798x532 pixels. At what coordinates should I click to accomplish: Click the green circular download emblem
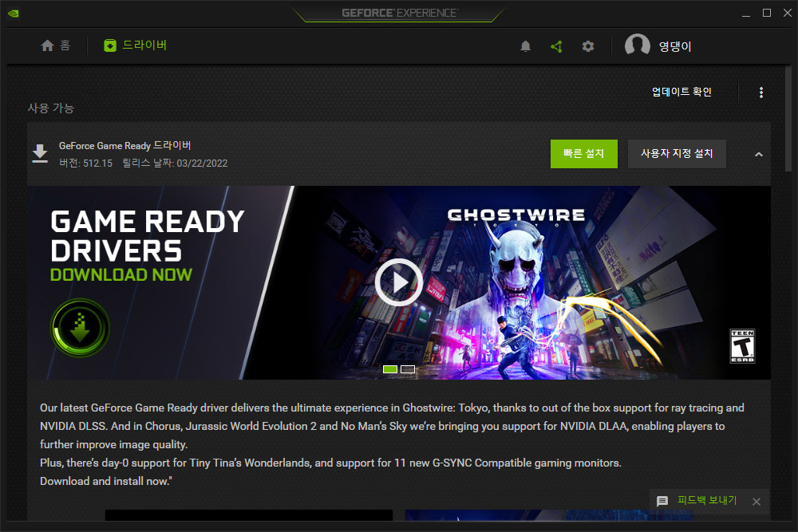click(80, 328)
